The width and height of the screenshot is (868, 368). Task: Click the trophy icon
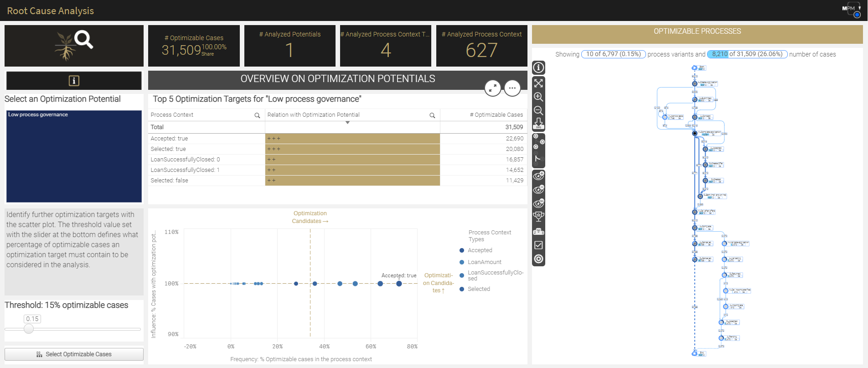(538, 217)
